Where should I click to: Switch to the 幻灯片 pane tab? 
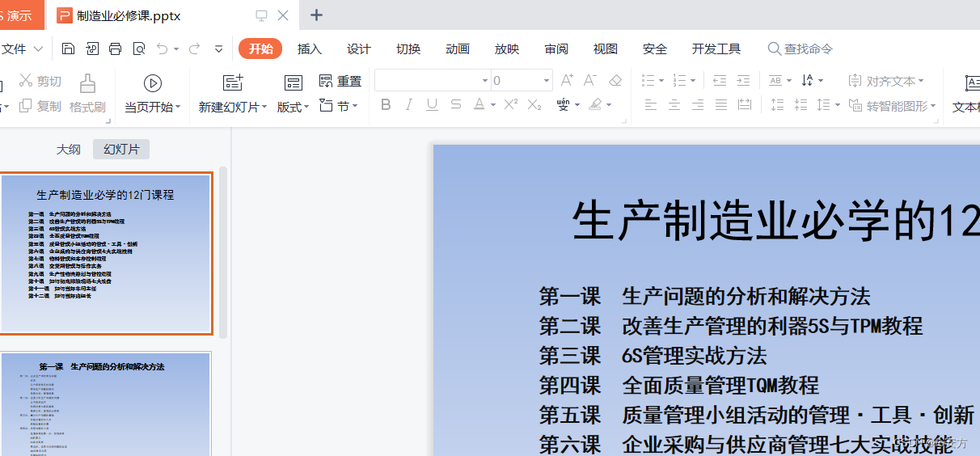pyautogui.click(x=121, y=150)
